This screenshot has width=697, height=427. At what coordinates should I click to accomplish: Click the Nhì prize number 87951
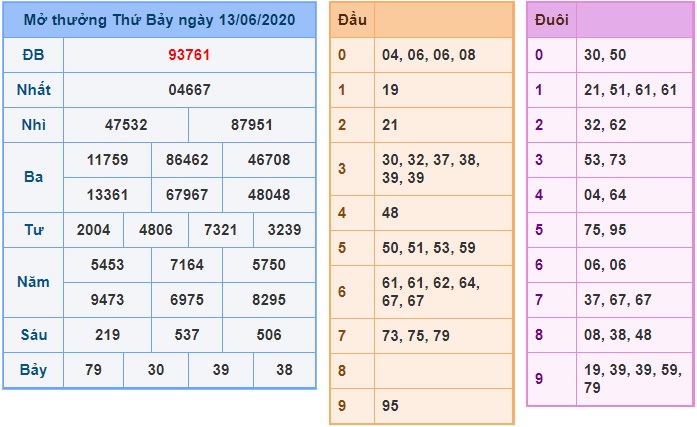tap(252, 125)
